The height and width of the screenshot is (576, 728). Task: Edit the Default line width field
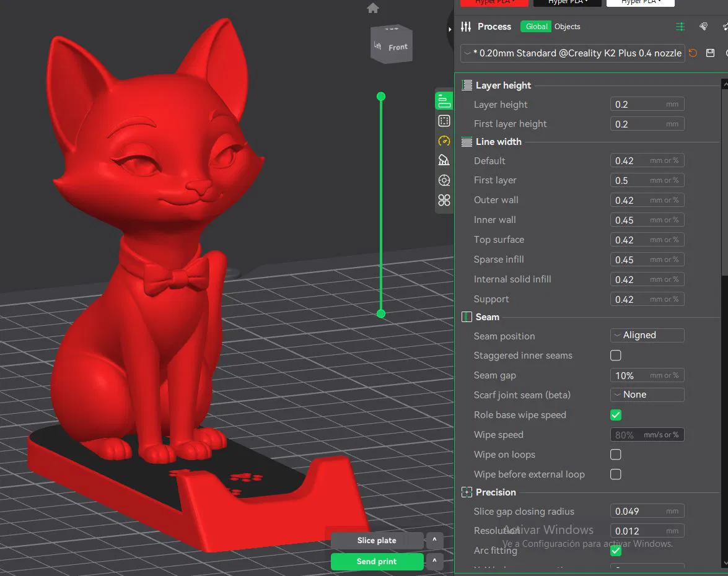[x=647, y=160]
